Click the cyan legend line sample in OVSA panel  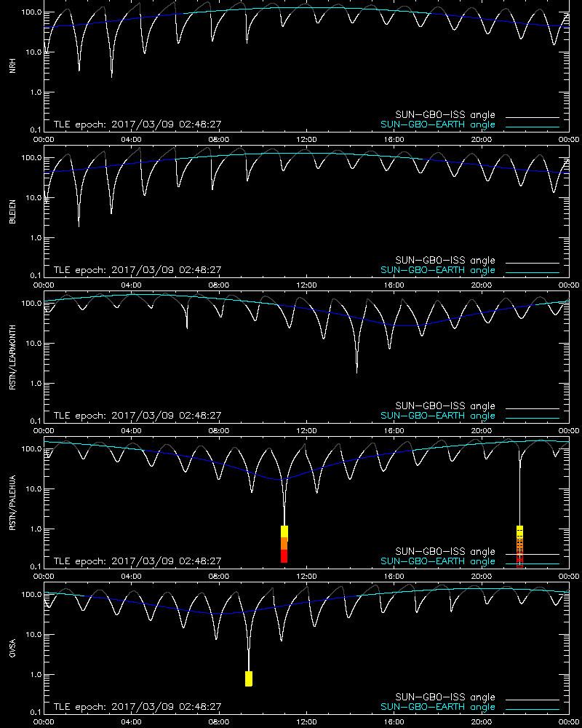pos(533,709)
